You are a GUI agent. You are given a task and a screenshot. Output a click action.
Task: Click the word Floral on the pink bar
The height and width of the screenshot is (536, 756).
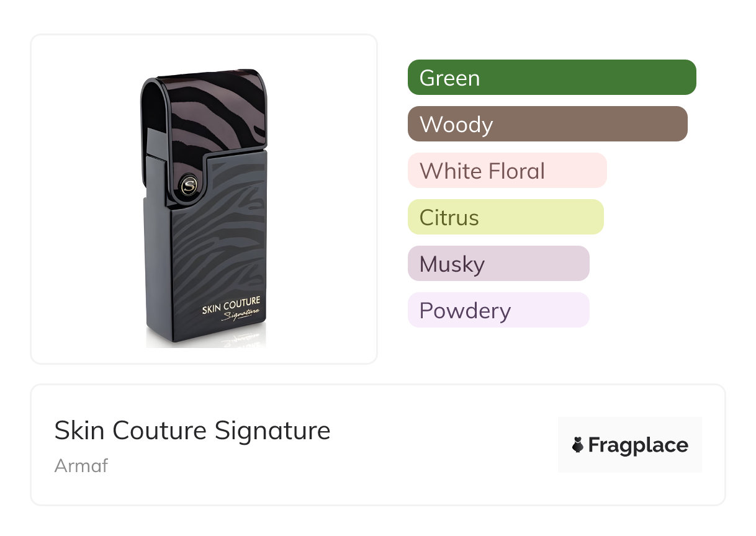click(x=516, y=171)
